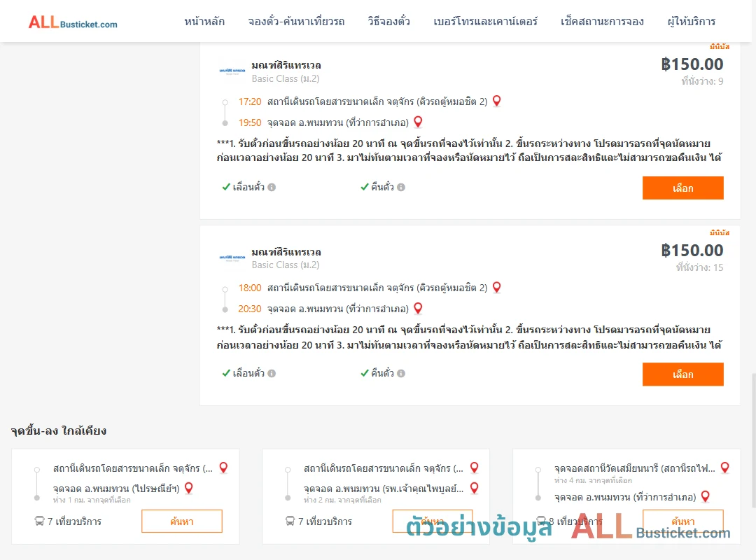Image resolution: width=756 pixels, height=560 pixels.
Task: Click pin for จุดจอดสถานีวัดเสมียนนารี origin
Action: tap(725, 468)
